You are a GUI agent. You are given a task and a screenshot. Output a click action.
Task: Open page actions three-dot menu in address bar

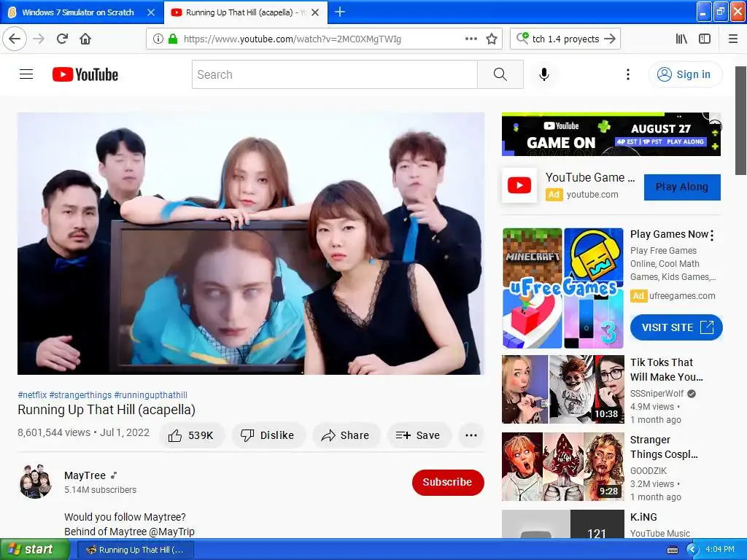point(471,39)
